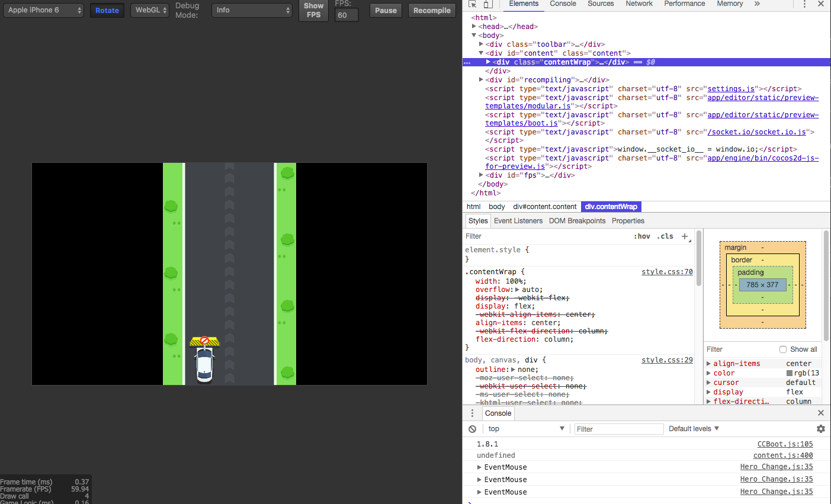This screenshot has width=831, height=504.
Task: Select the div#content.content breadcrumb item
Action: click(x=545, y=207)
